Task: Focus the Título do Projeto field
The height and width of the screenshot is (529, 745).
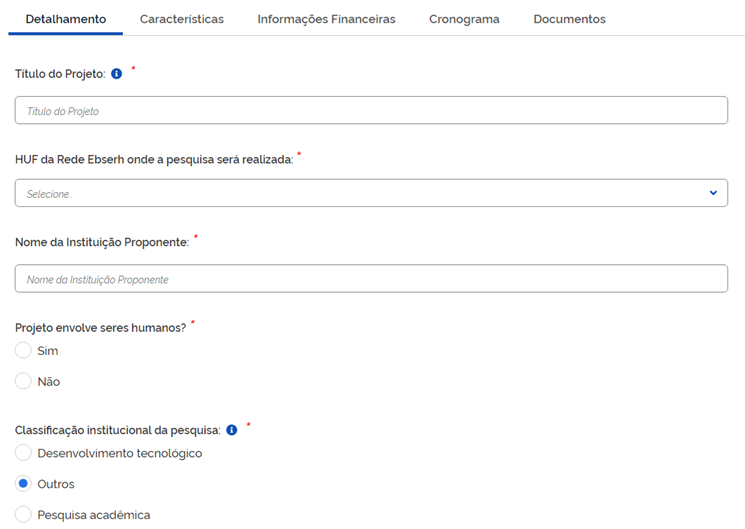Action: tap(371, 111)
